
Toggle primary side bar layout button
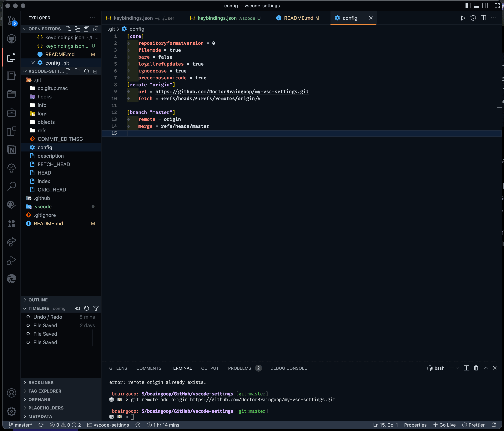coord(468,6)
